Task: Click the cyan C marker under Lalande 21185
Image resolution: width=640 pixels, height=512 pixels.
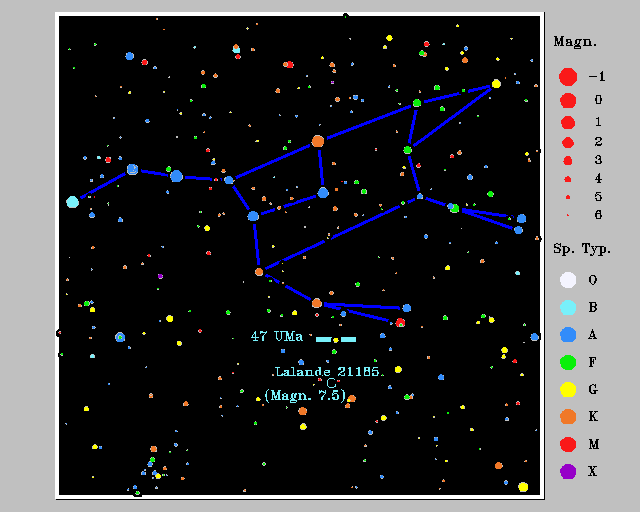Action: point(331,383)
